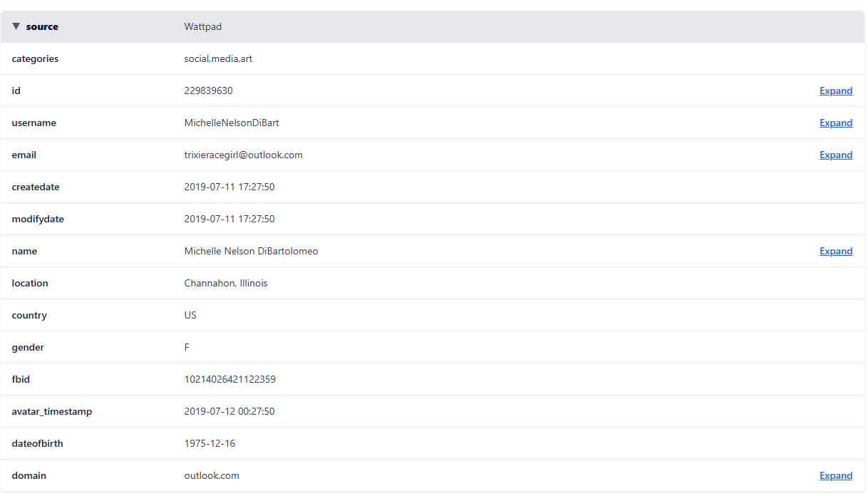The height and width of the screenshot is (496, 868).
Task: Select the categories value social,media,art
Action: click(x=218, y=58)
